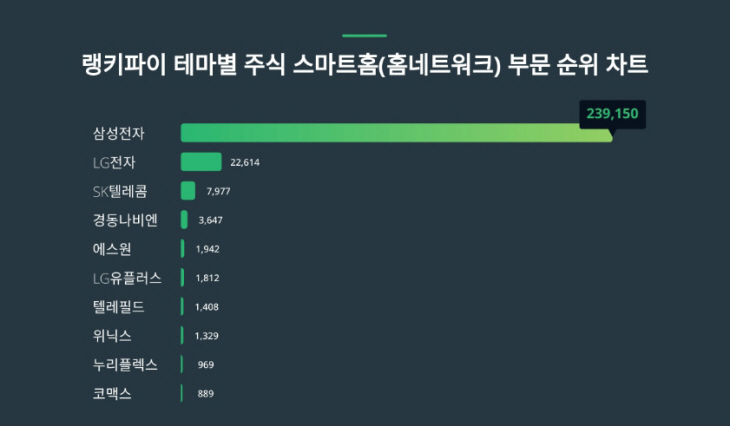Click the 경동나비엔 bar
Screen dimensions: 730x426
click(x=184, y=220)
